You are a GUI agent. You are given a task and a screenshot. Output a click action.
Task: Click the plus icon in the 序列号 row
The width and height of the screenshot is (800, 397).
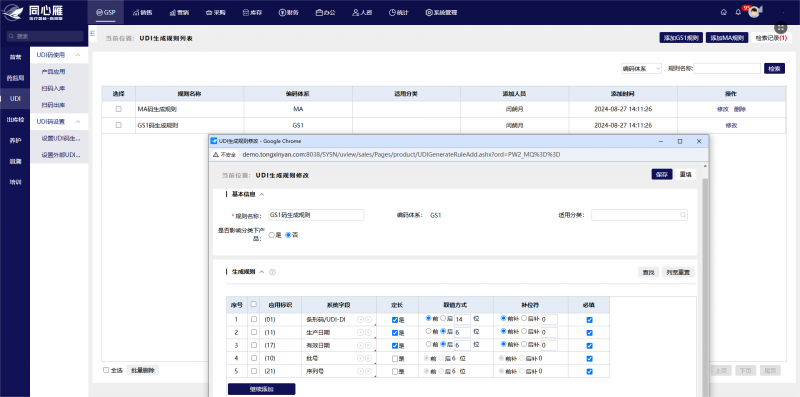click(360, 372)
